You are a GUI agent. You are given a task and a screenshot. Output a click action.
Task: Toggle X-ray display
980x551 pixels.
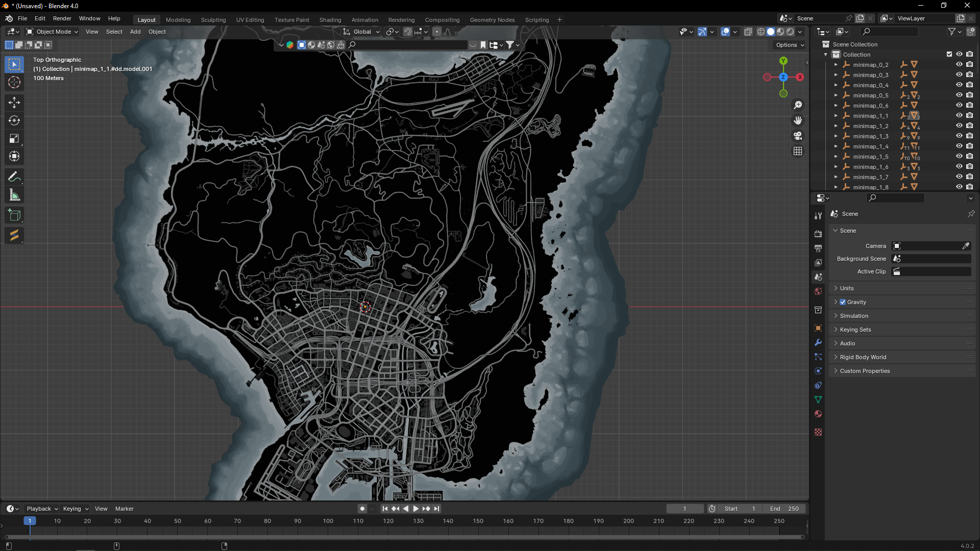point(748,32)
